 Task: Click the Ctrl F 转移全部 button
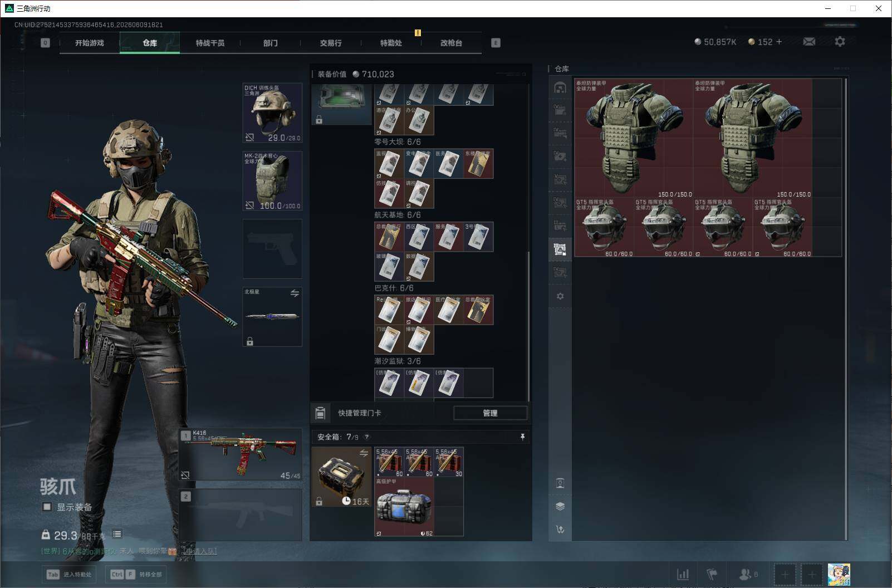click(136, 575)
